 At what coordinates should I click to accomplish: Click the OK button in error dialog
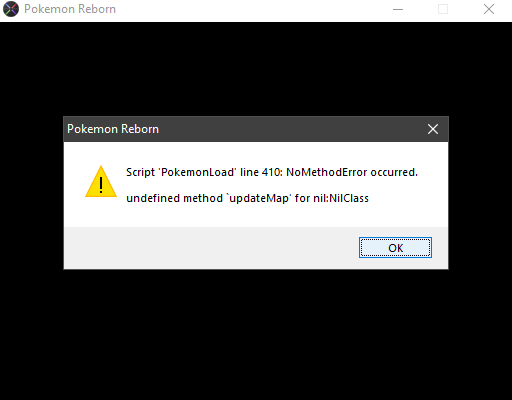(x=395, y=248)
